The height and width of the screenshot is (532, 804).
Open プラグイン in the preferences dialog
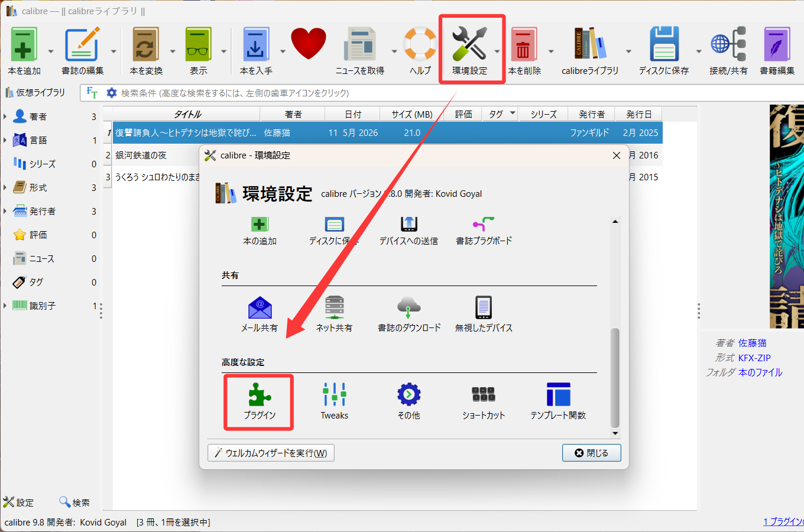tap(260, 401)
